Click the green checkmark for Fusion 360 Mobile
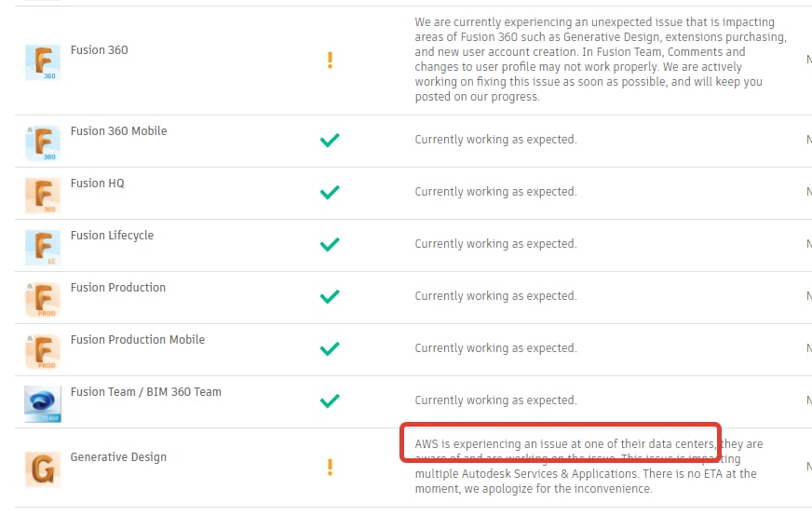Screen dimensions: 812x516 [x=330, y=140]
